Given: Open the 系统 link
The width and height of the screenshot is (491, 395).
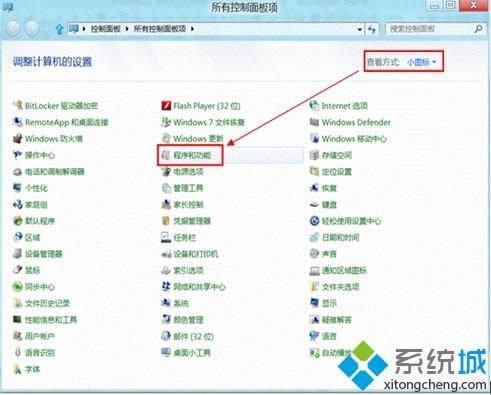Looking at the screenshot, I should pos(181,303).
